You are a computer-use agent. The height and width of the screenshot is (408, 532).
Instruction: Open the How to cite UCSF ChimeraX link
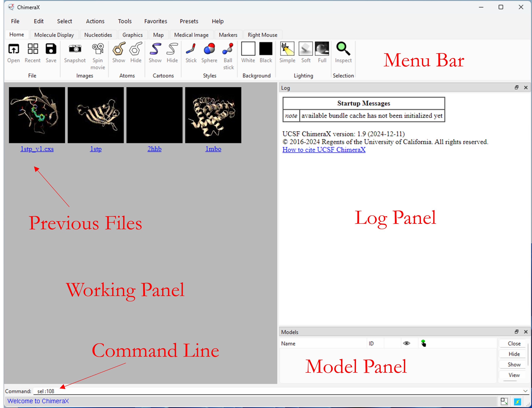tap(324, 150)
